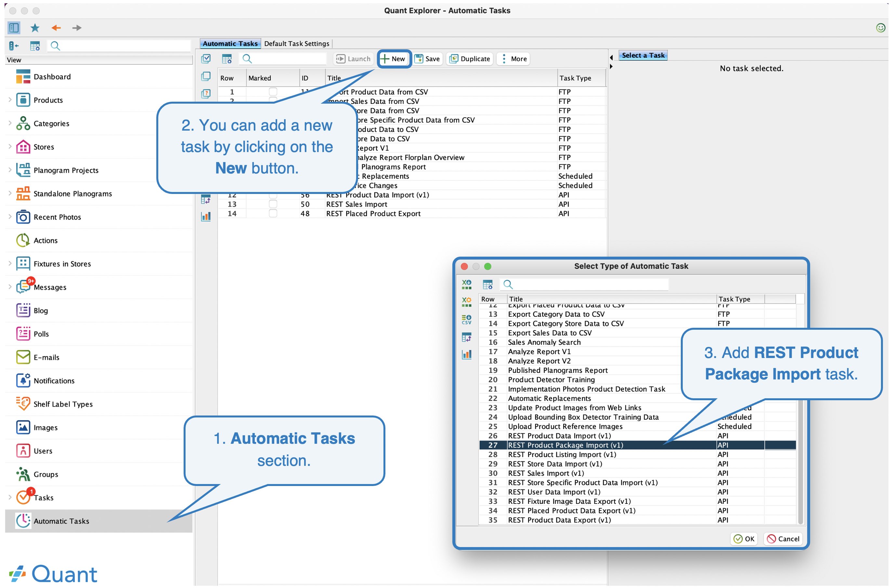Click the collapse tree icon above View
Image resolution: width=893 pixels, height=588 pixels.
pyautogui.click(x=14, y=46)
